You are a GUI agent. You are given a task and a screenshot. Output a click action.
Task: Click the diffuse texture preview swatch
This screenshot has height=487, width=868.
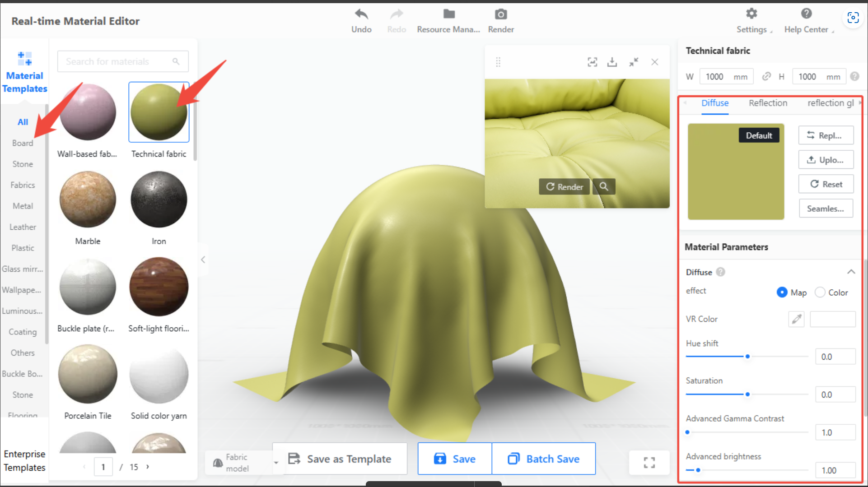[x=736, y=172]
